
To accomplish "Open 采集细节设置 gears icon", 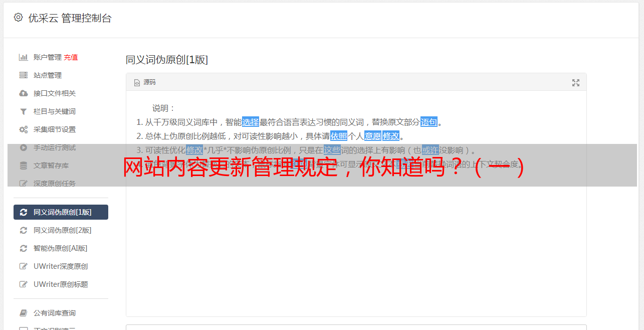I will 23,129.
